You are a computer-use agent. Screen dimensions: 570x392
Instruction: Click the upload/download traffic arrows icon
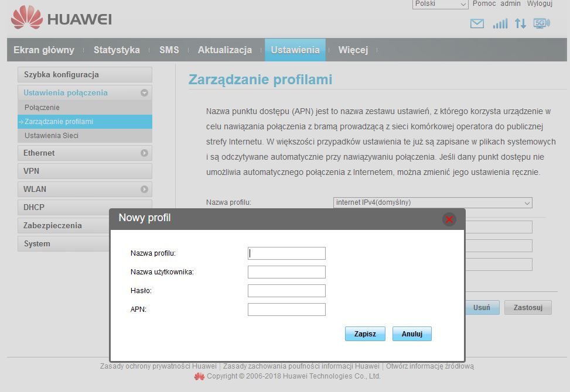(520, 23)
